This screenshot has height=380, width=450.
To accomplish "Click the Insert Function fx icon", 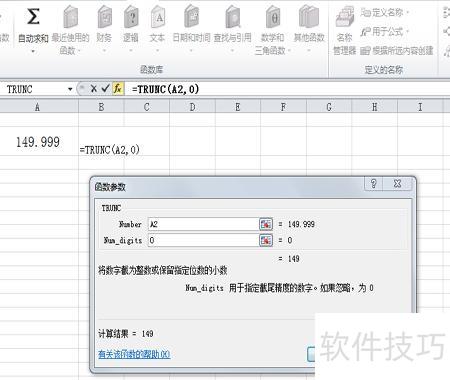I will pos(118,89).
